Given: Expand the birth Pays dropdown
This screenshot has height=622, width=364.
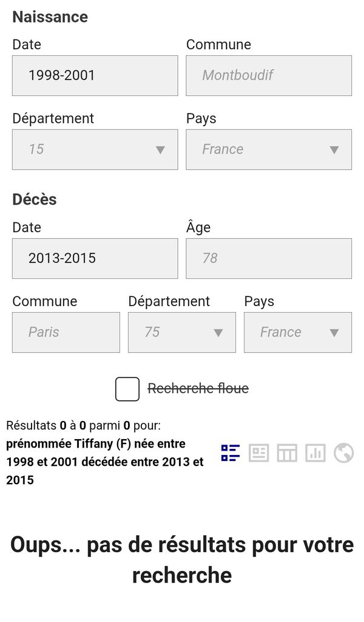Looking at the screenshot, I should coord(269,149).
